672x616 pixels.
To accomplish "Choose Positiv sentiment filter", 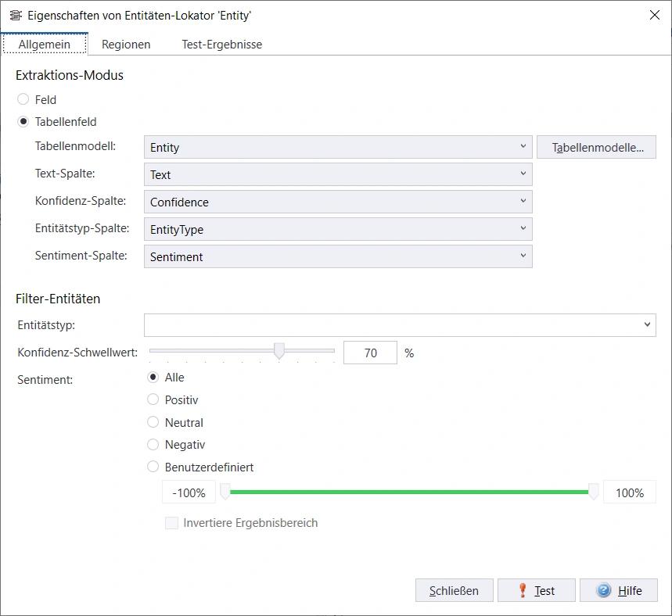I will (153, 399).
